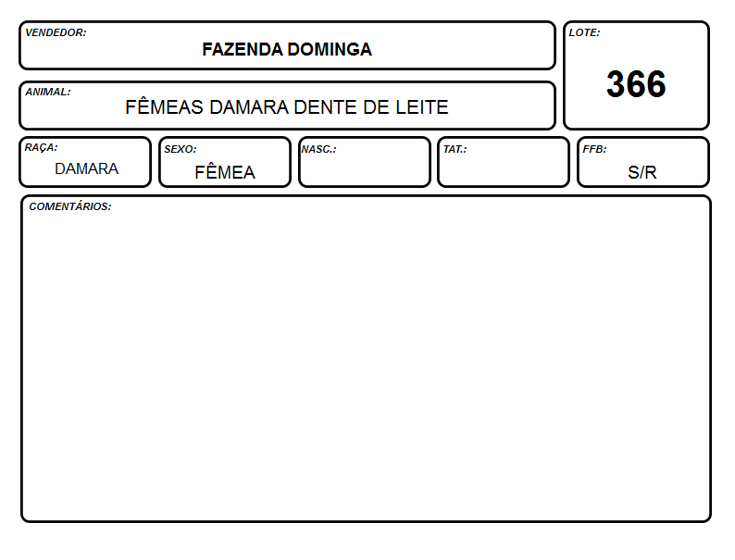Click the FÊMEAS DAMARA DENTE DE LEITE text
Screen dimensions: 735x560
point(287,106)
